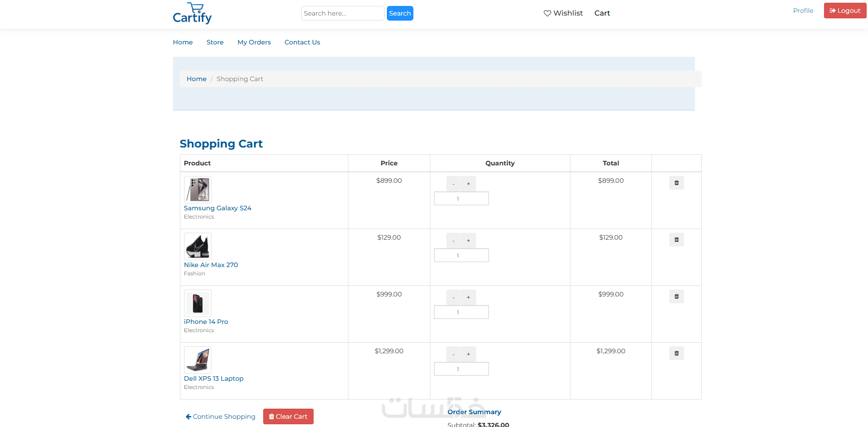Log out with the Logout button
The height and width of the screenshot is (427, 868).
(x=845, y=11)
